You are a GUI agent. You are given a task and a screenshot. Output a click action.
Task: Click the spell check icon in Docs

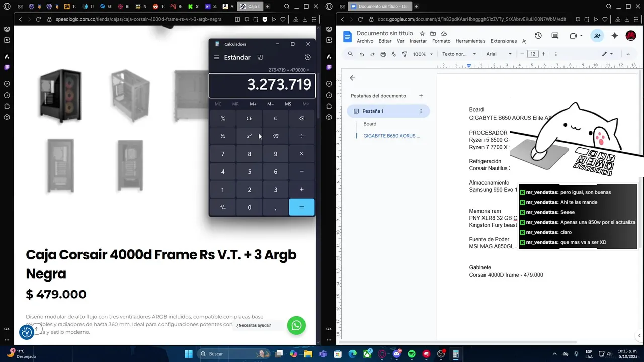[x=394, y=54]
